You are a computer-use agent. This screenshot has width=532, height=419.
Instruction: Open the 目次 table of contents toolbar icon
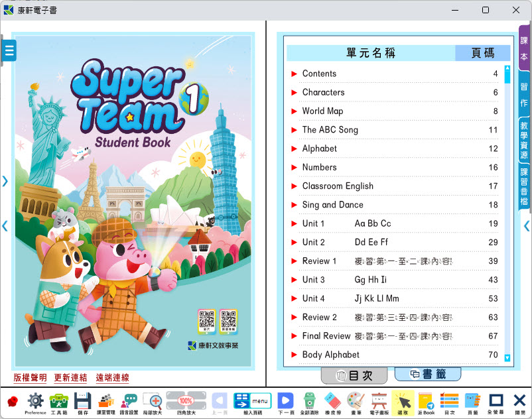click(x=450, y=403)
